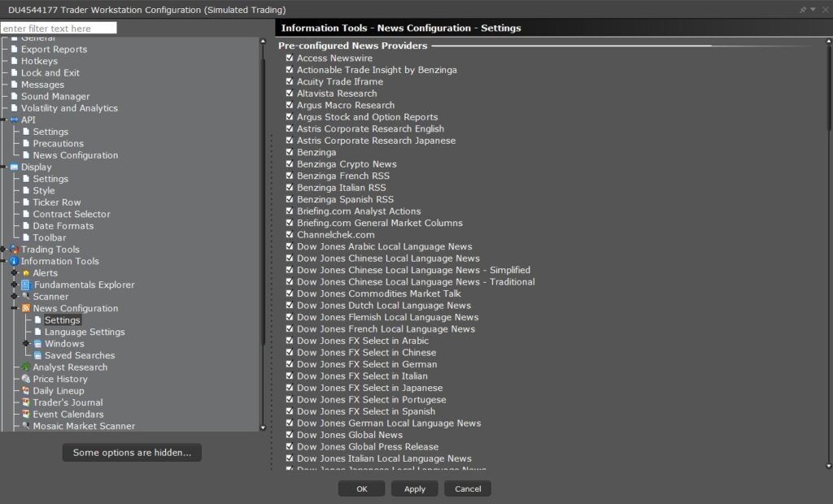833x504 pixels.
Task: Click the OK button
Action: pyautogui.click(x=361, y=489)
